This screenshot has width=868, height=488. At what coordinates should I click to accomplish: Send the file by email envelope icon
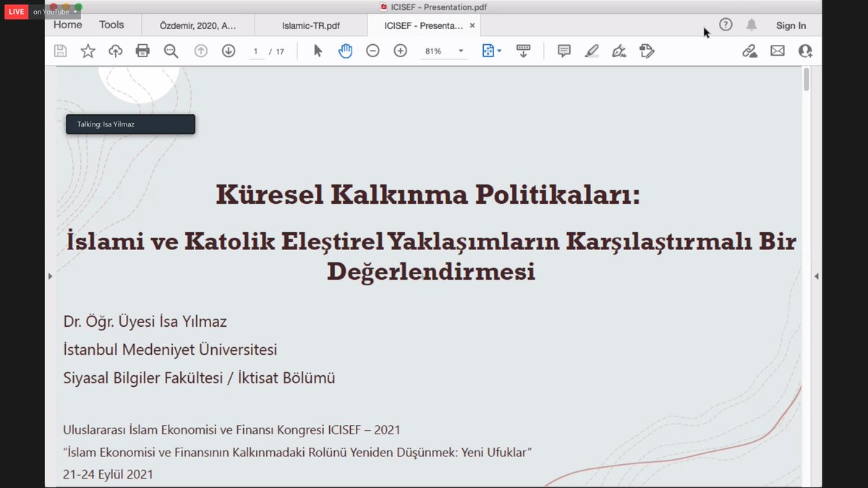(x=778, y=51)
